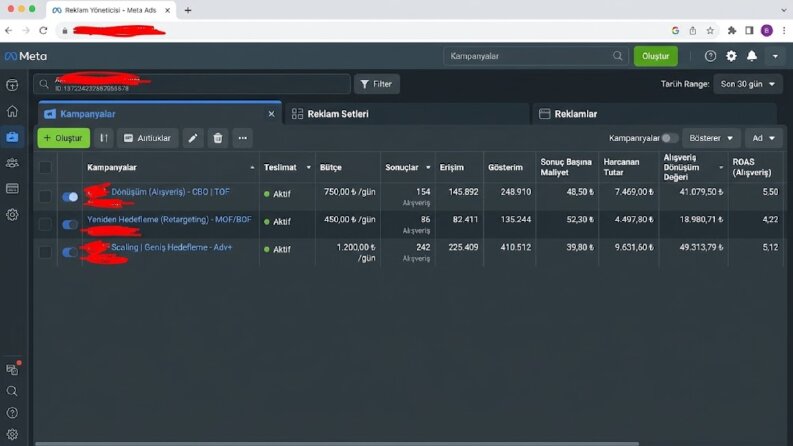Click the green + Oluştur campaign button

64,138
